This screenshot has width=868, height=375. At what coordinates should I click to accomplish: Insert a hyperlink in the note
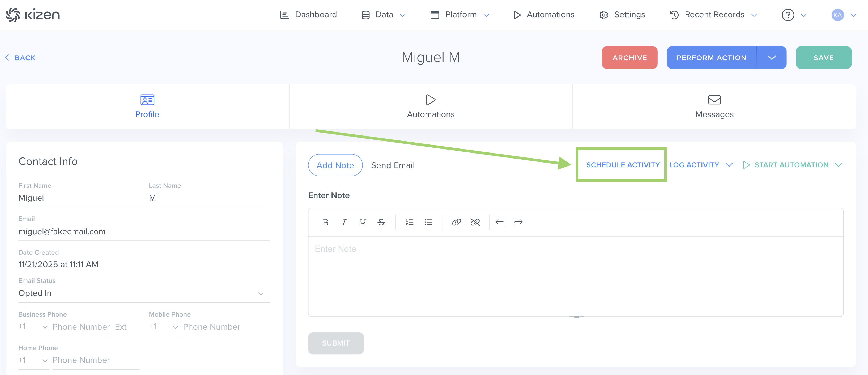pyautogui.click(x=456, y=222)
